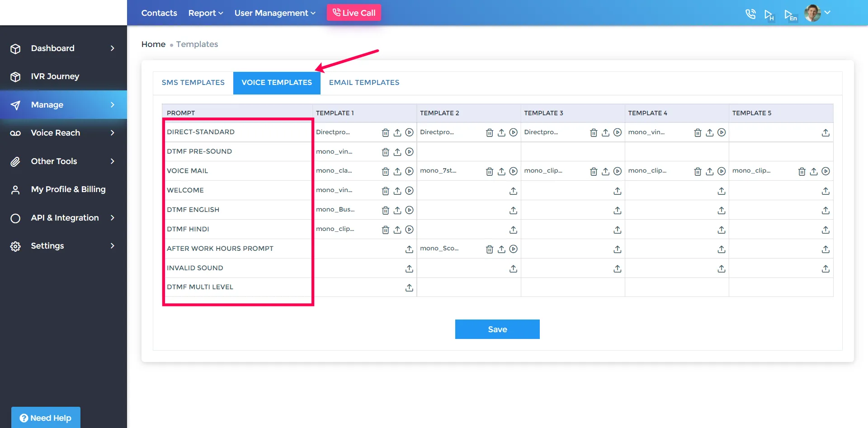Upload Template 2 for DIRECT-STANDARD prompt
The width and height of the screenshot is (868, 428).
(501, 132)
